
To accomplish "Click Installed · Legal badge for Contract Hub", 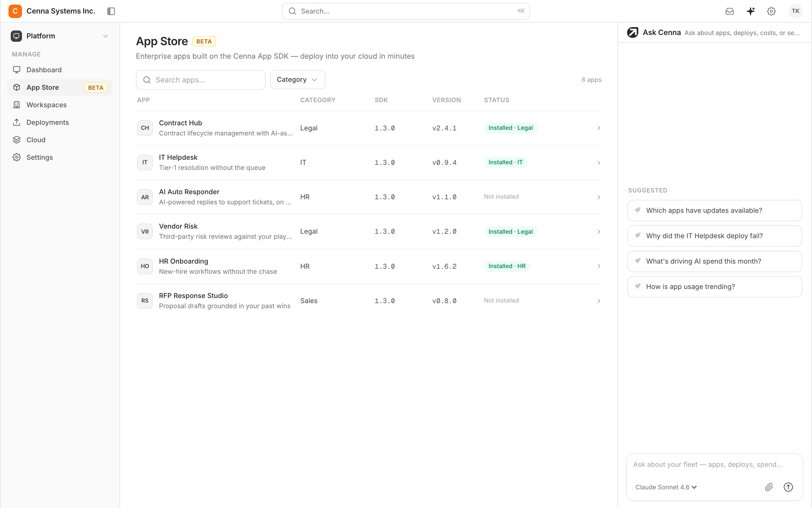I will tap(510, 128).
